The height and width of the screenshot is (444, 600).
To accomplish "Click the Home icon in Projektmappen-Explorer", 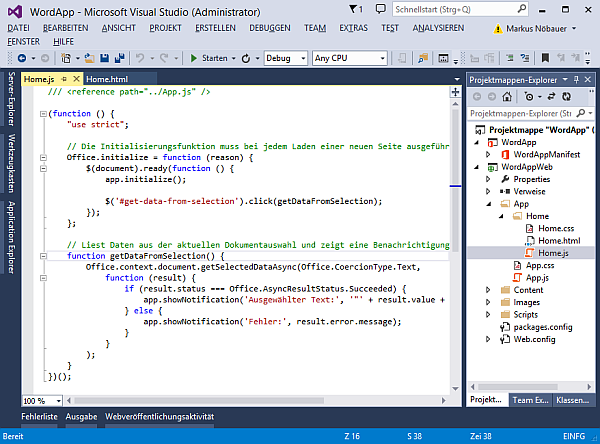I will (x=509, y=97).
